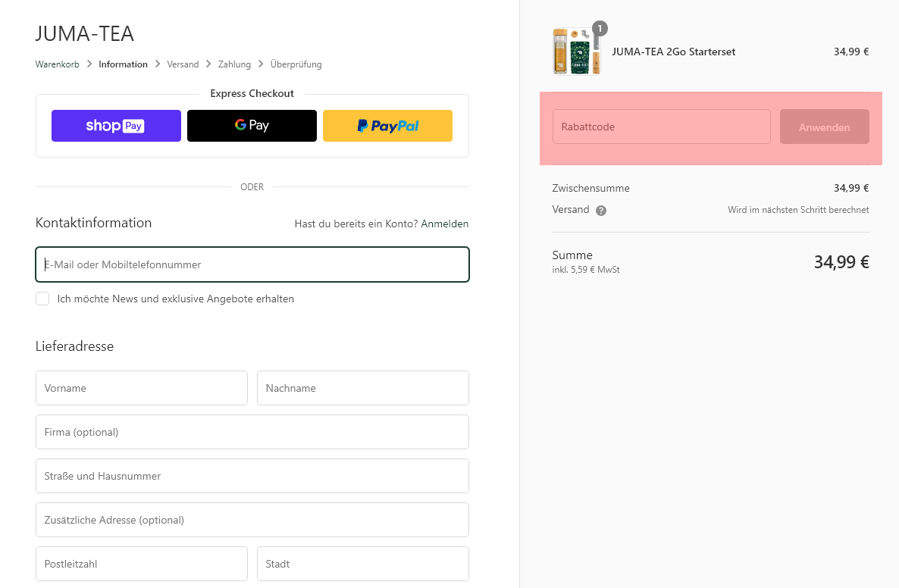
Task: Enable news and exclusive offers checkbox
Action: pos(42,299)
